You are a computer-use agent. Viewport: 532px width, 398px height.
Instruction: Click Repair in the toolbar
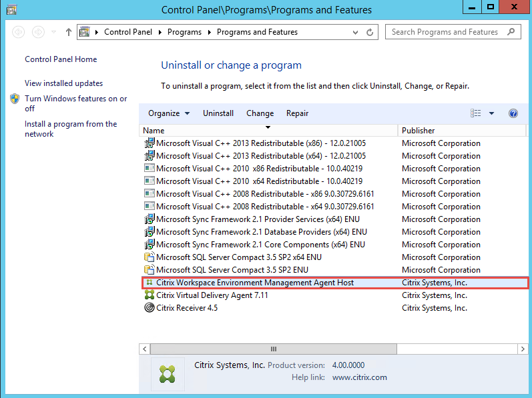pos(297,113)
